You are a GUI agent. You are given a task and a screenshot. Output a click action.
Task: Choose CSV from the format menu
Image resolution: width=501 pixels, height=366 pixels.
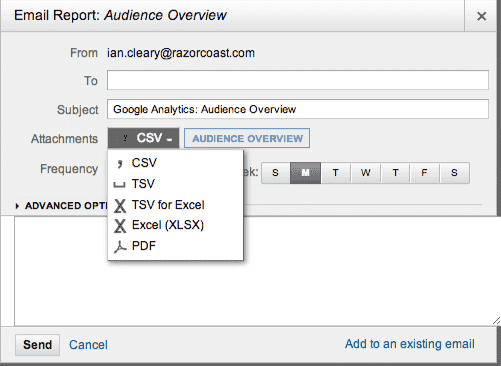click(175, 163)
